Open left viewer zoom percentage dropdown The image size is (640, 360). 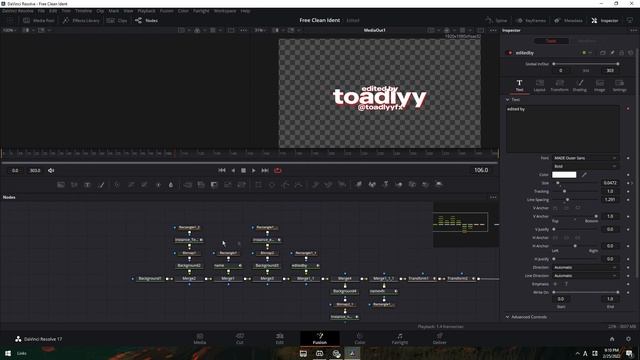pos(9,30)
